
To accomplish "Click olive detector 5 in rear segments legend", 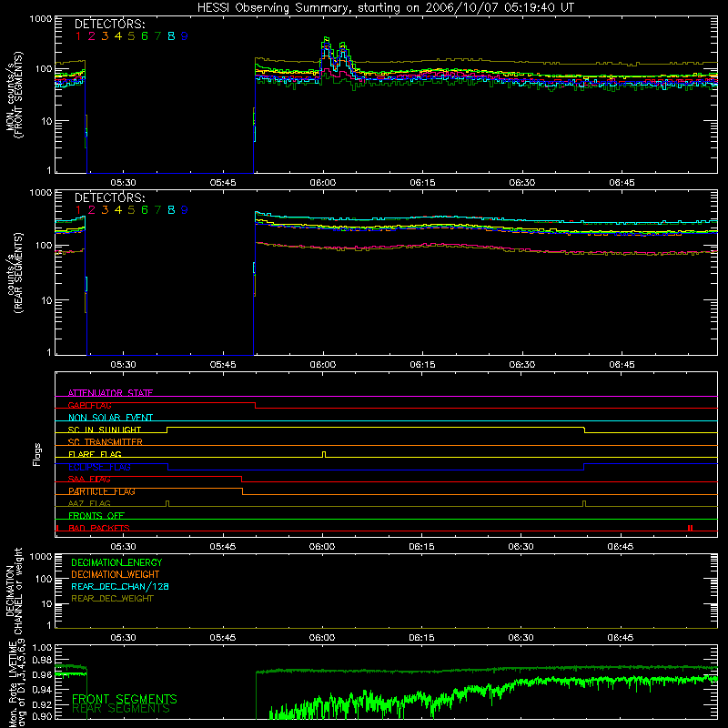I will [131, 210].
